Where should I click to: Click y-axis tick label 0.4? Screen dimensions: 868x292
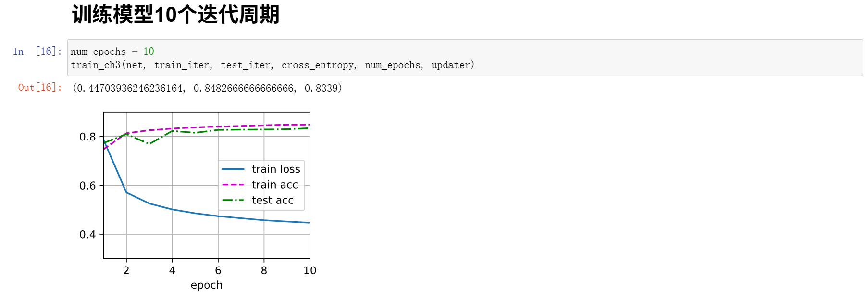87,235
